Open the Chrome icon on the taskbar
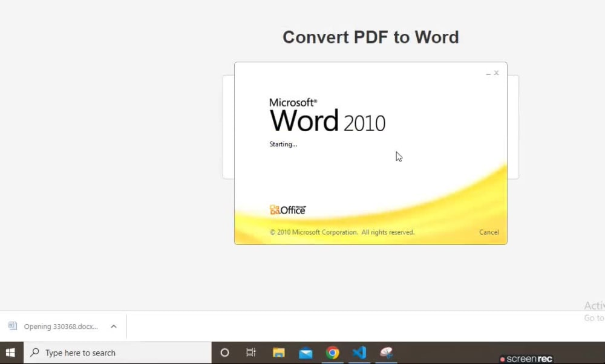 [x=333, y=353]
